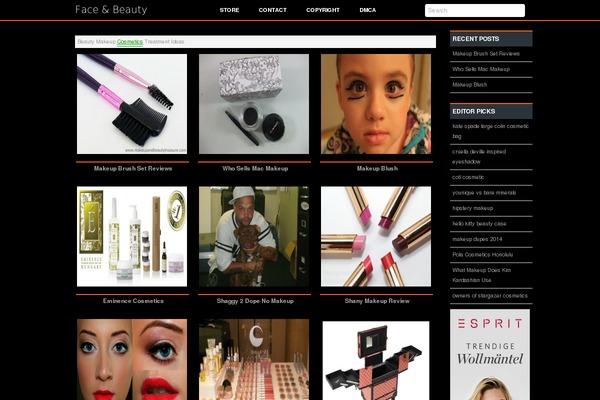Open the man with dog thumbnail
The height and width of the screenshot is (400, 600).
(x=254, y=236)
